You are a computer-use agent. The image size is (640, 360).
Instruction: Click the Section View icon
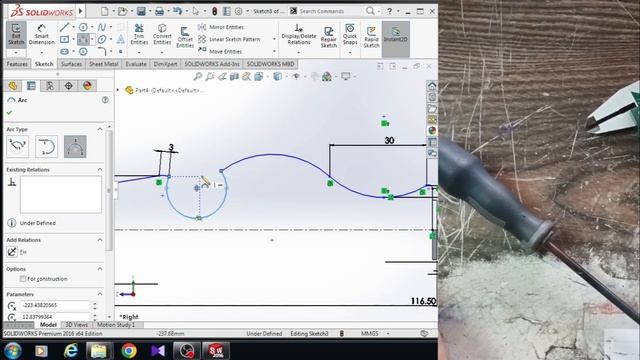[234, 76]
